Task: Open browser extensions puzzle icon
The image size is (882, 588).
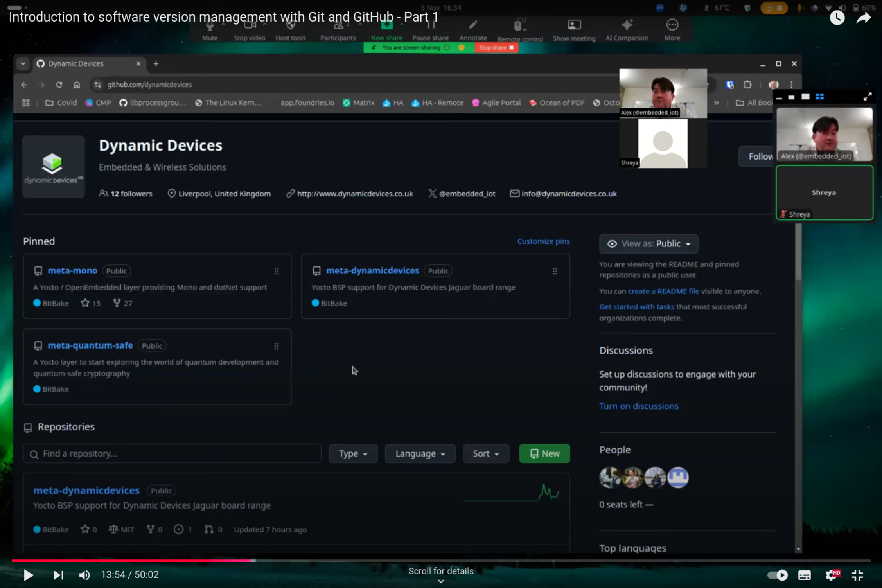Action: pos(747,85)
